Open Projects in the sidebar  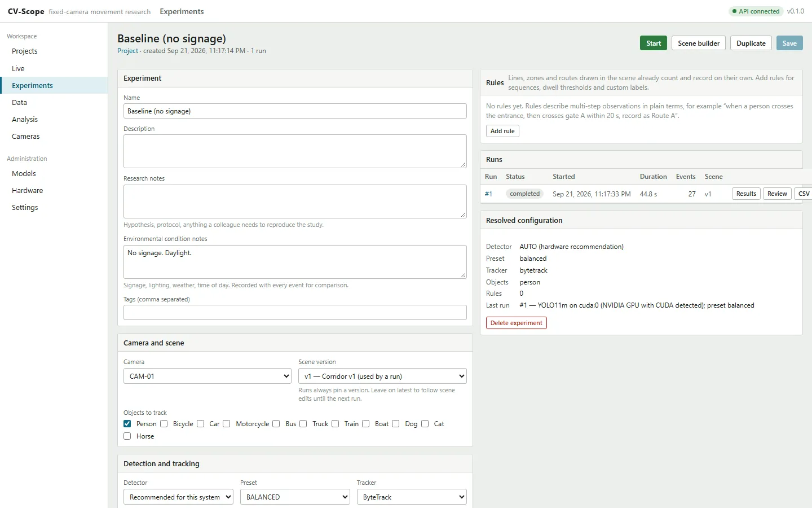pyautogui.click(x=54, y=51)
